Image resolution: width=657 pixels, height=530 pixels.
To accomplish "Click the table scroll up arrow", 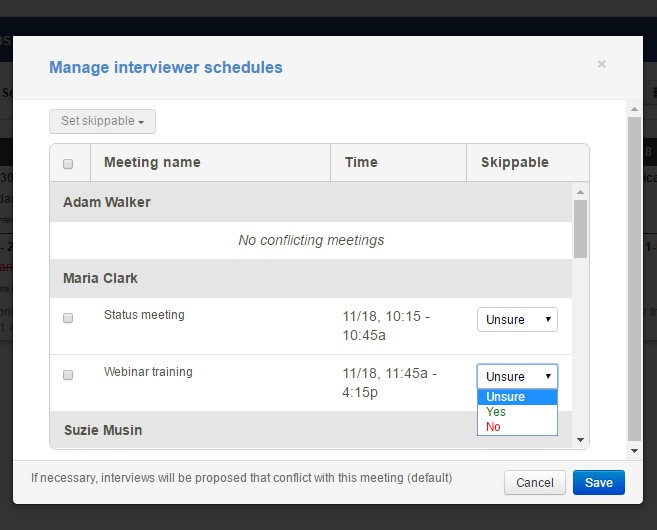I will pos(581,190).
